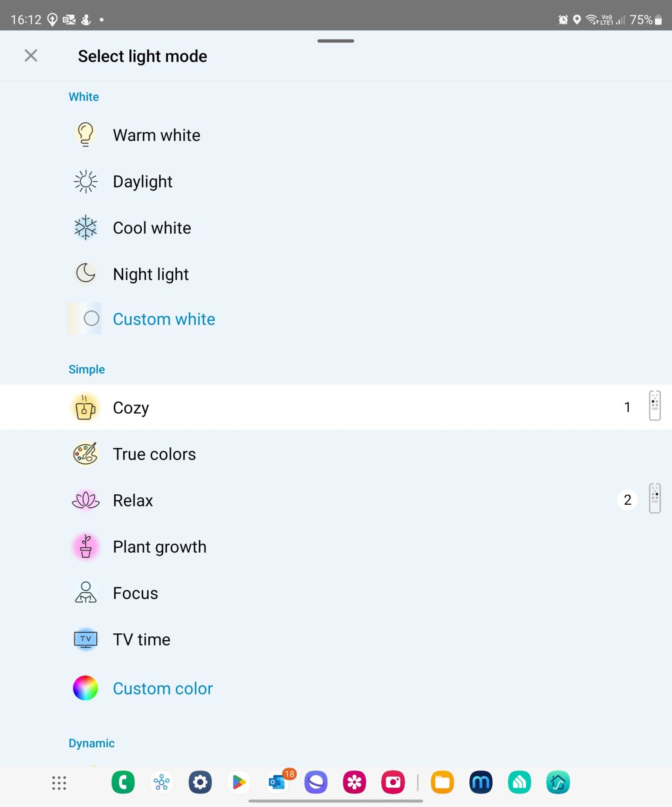The width and height of the screenshot is (672, 807).
Task: Open the Custom color wheel
Action: [85, 688]
